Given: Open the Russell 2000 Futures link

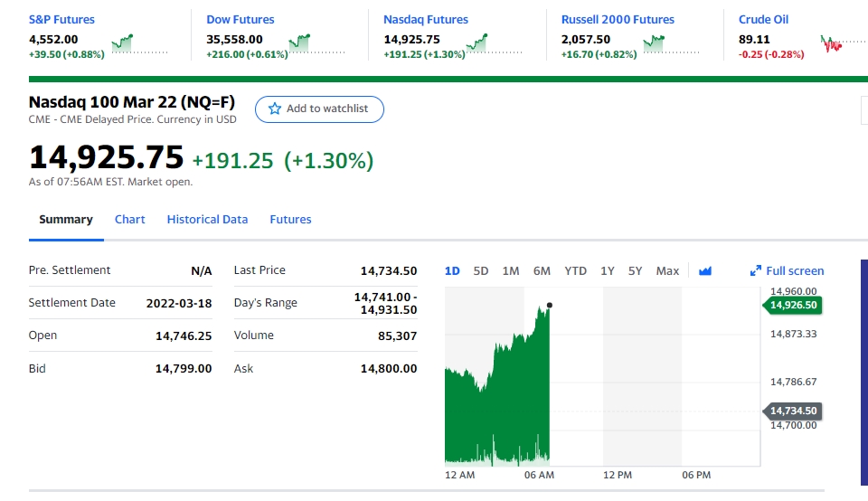Looking at the screenshot, I should (618, 19).
